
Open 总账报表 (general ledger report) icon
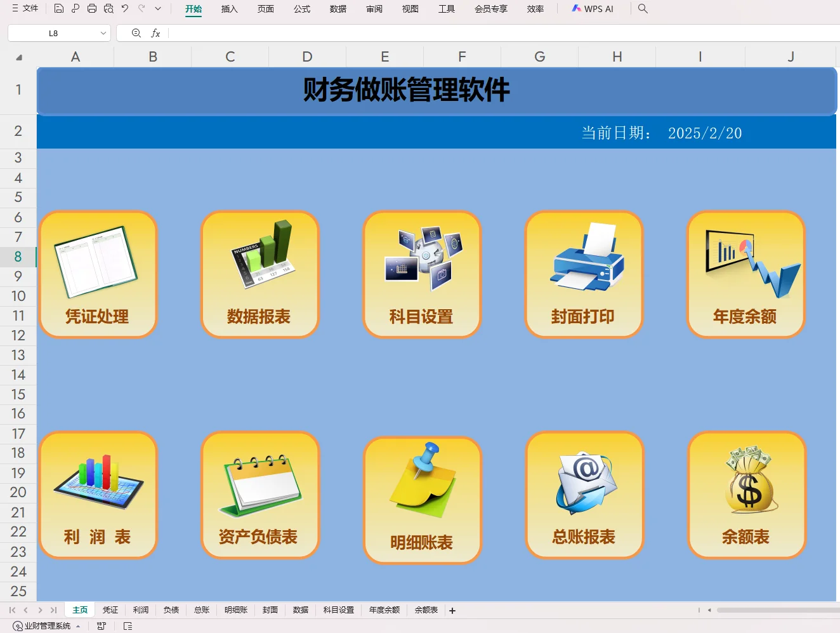pyautogui.click(x=584, y=495)
